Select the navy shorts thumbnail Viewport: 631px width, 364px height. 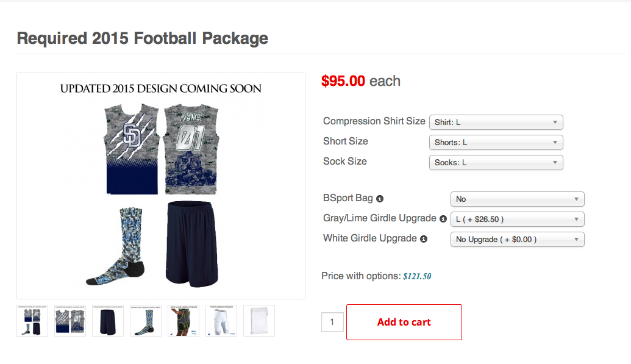pyautogui.click(x=108, y=321)
